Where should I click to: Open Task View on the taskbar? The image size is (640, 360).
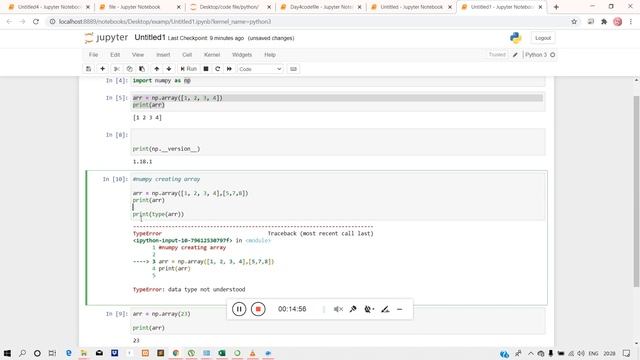[52, 353]
